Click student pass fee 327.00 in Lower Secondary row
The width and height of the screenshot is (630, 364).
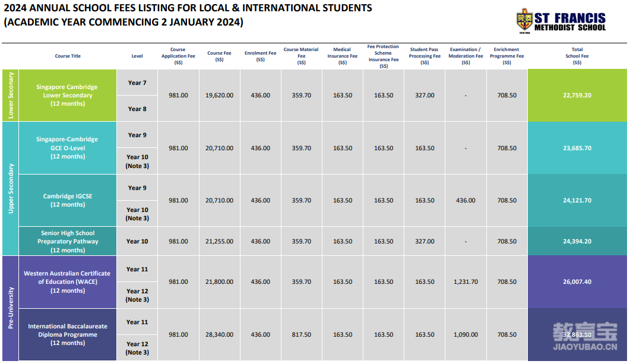(x=425, y=95)
